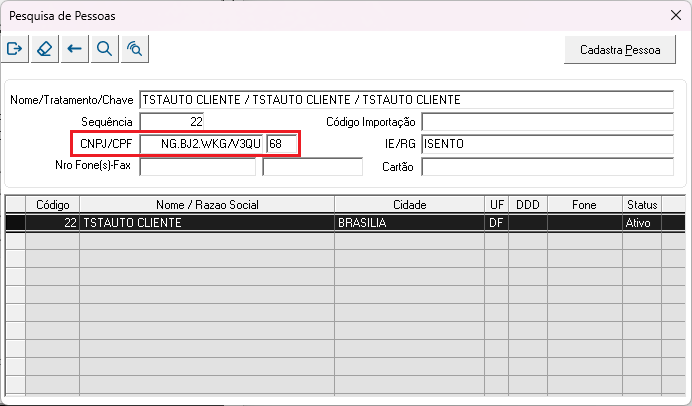Click the BRASILIA city cell
692x406 pixels.
tap(410, 223)
